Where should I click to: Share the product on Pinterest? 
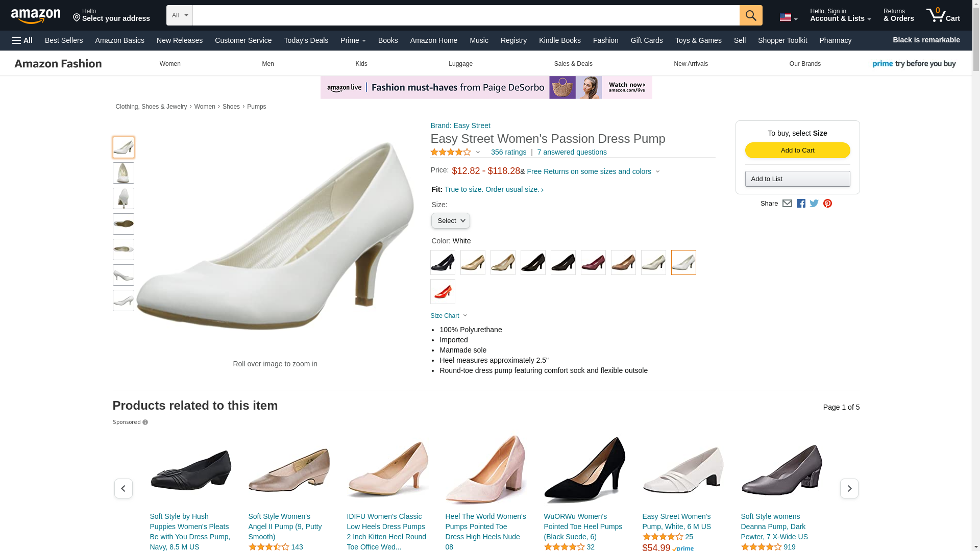coord(827,204)
